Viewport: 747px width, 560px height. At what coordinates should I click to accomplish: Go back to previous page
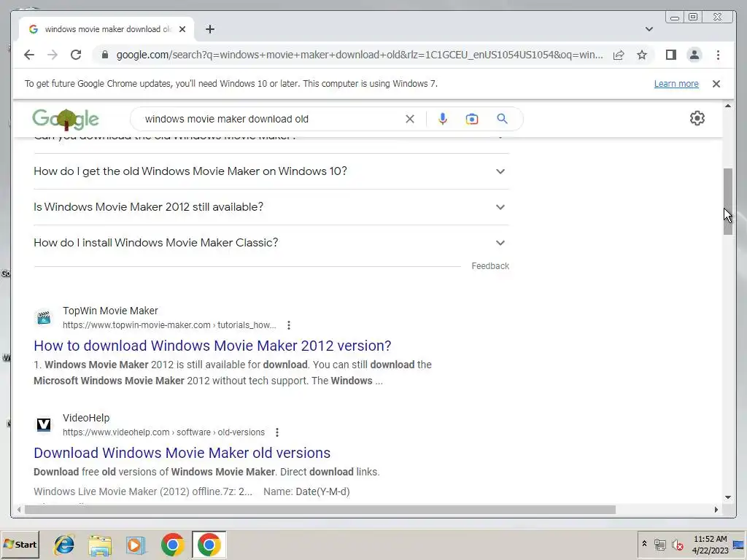[29, 55]
